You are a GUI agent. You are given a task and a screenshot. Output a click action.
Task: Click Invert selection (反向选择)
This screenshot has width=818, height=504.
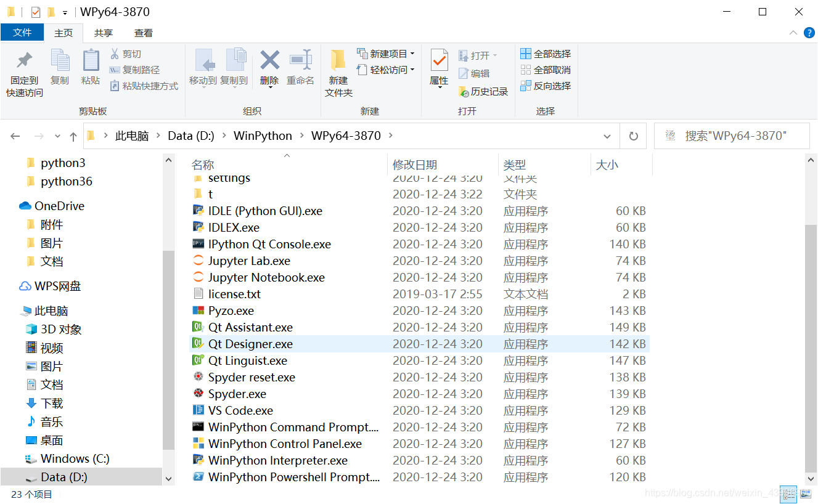pyautogui.click(x=546, y=86)
